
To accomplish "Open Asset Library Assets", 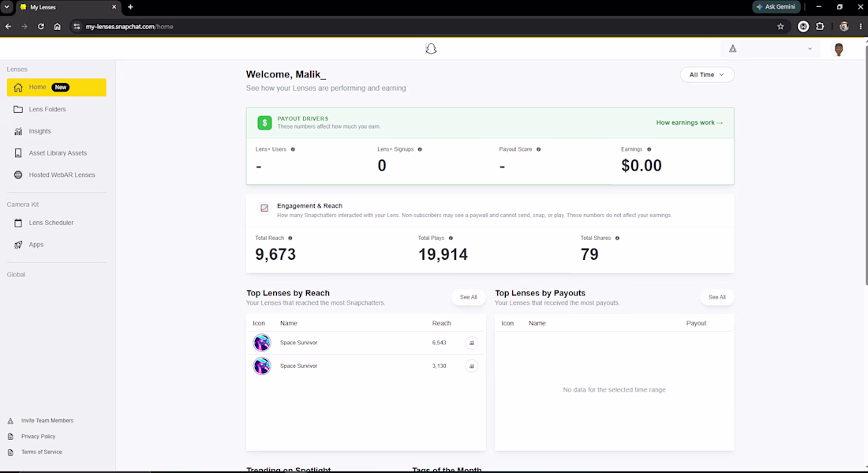I will click(57, 153).
